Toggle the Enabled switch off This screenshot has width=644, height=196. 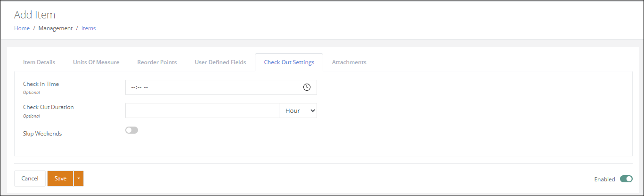tap(626, 179)
